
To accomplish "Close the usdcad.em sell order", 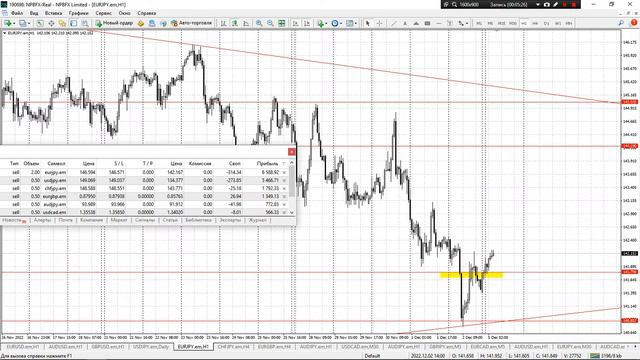I will tap(284, 212).
